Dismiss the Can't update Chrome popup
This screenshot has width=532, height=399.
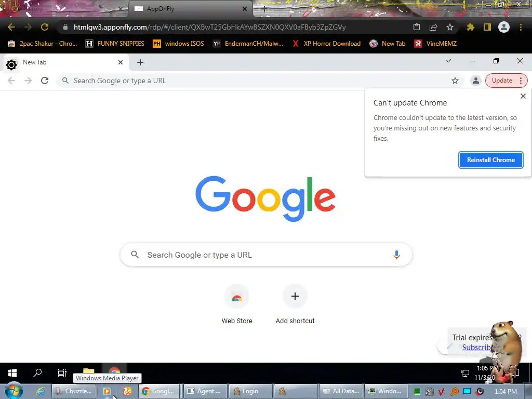[523, 96]
